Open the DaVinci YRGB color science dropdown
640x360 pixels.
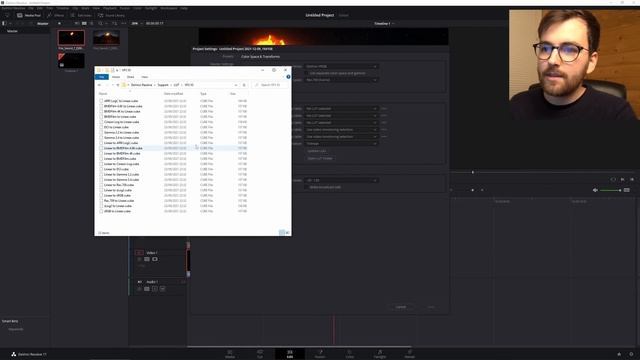[341, 66]
